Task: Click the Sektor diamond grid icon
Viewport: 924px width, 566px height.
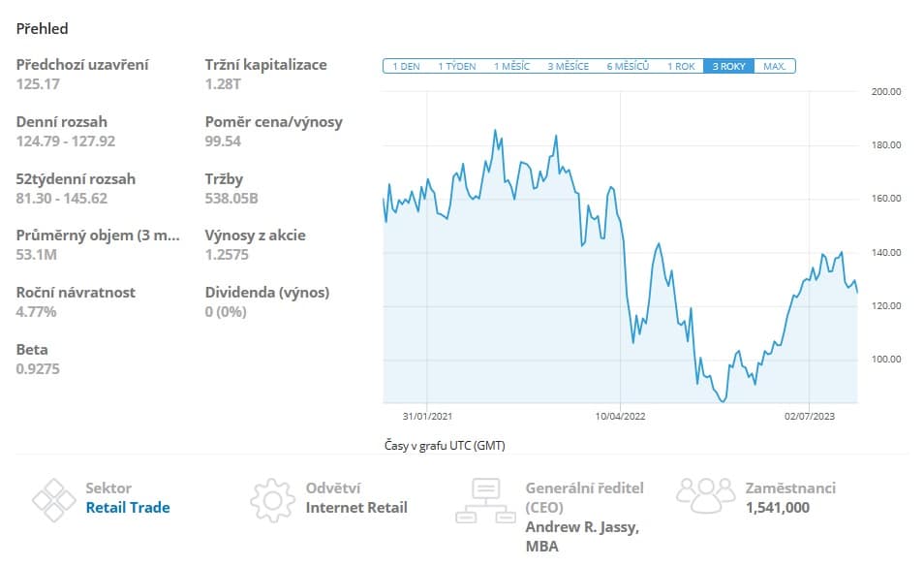Action: [x=54, y=500]
